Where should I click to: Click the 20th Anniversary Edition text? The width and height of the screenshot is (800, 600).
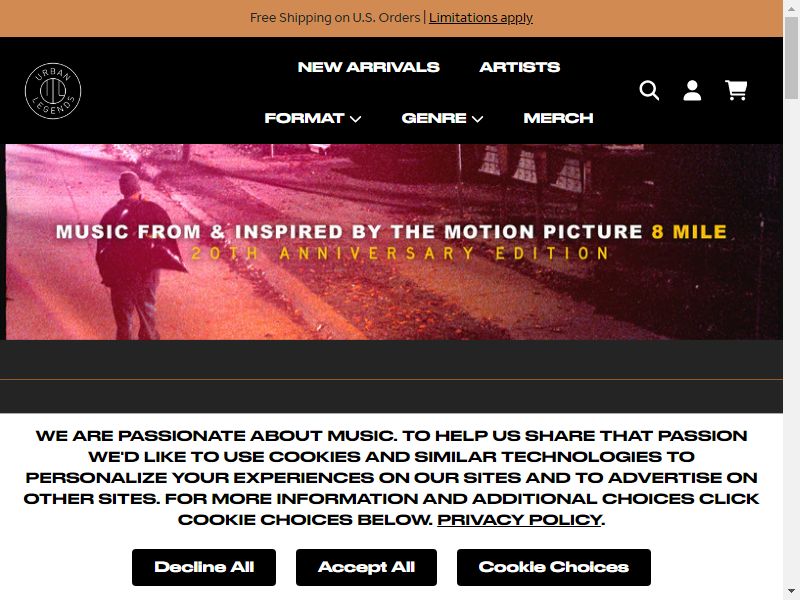401,254
